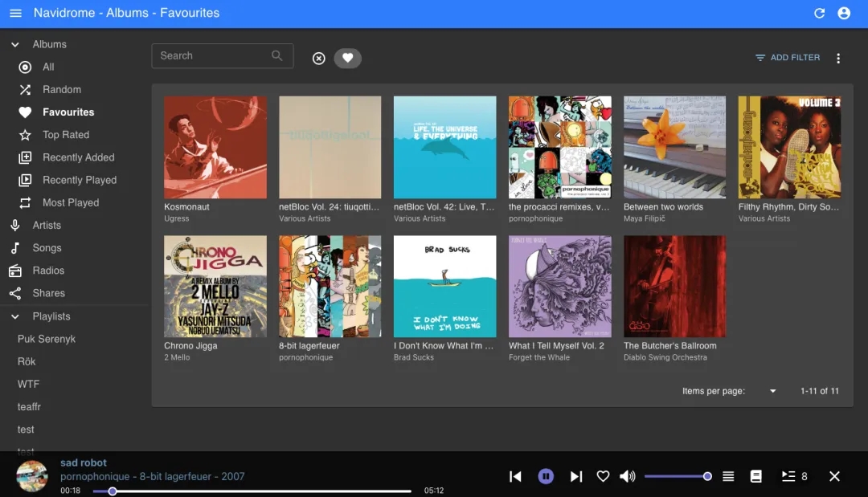Collapse the Playlists section chevron
The width and height of the screenshot is (868, 497).
point(15,317)
